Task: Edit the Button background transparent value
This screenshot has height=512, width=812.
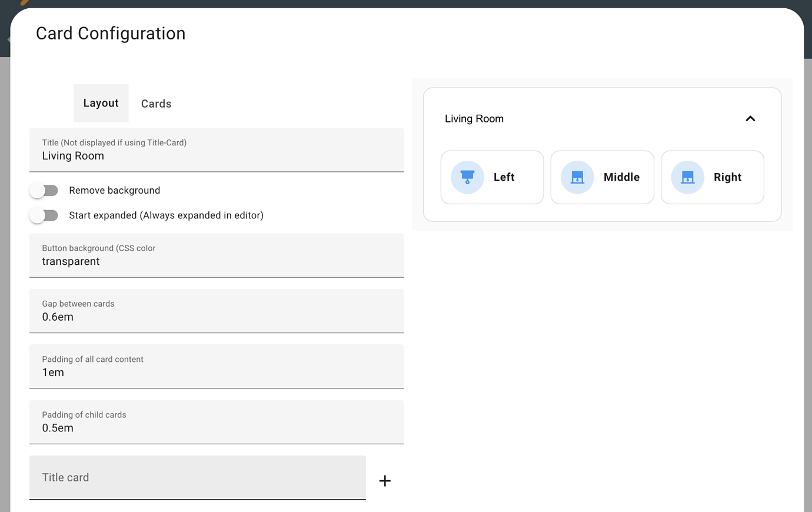Action: [x=216, y=261]
